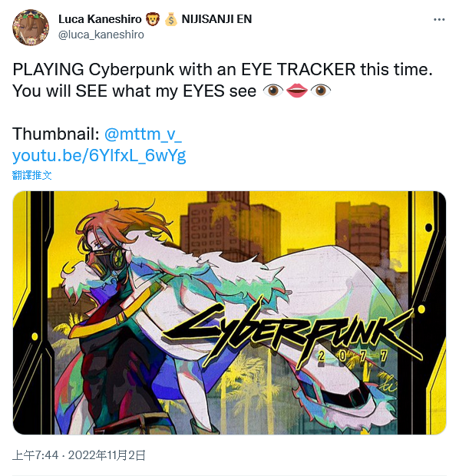Click the lion emoji beside the display name
459x476 pixels.
153,19
